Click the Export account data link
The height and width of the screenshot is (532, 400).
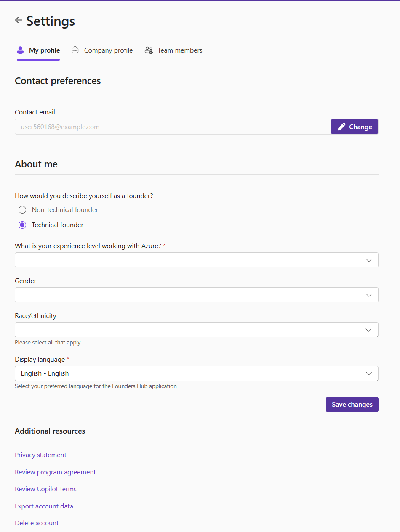pos(44,506)
